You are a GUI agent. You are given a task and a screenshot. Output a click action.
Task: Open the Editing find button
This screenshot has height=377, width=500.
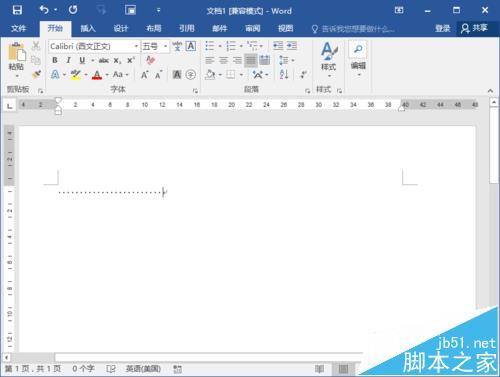(x=358, y=59)
